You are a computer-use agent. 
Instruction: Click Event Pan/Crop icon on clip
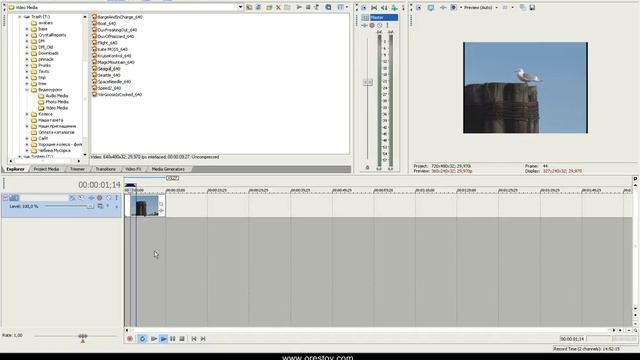(161, 204)
